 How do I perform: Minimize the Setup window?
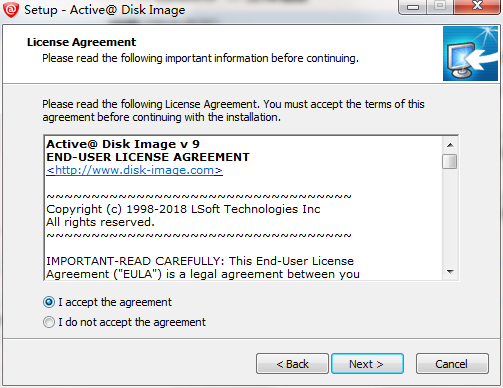413,7
